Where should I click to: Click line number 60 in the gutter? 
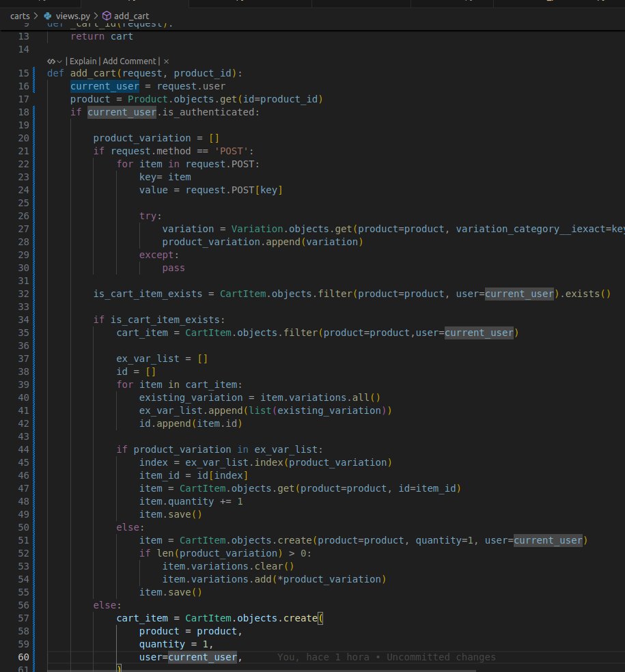tap(24, 658)
